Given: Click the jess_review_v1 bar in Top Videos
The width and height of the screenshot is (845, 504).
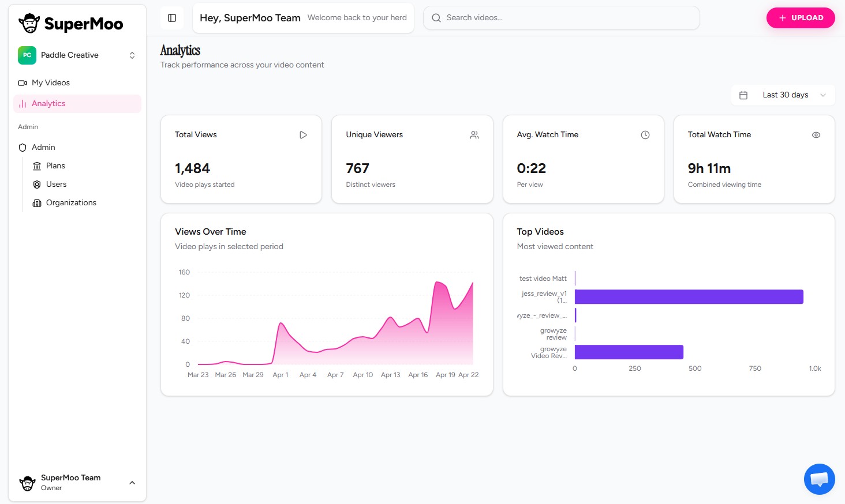Looking at the screenshot, I should click(687, 296).
